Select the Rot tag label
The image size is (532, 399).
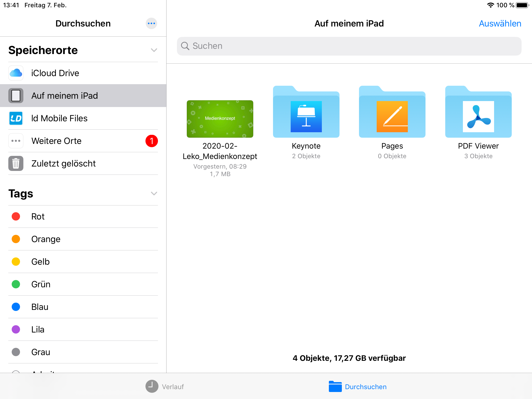[38, 216]
